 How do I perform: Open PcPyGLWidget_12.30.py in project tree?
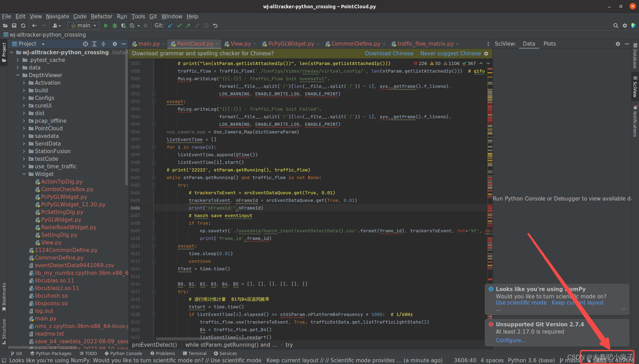pyautogui.click(x=73, y=205)
